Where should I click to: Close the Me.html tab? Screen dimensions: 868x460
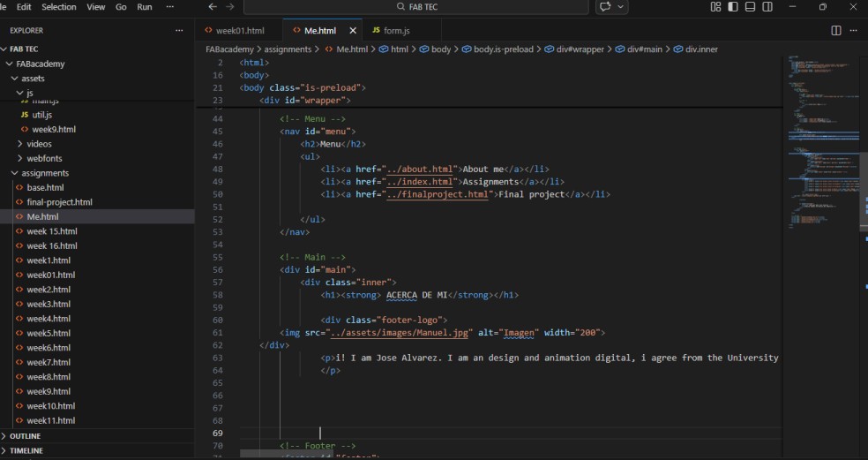pos(353,30)
